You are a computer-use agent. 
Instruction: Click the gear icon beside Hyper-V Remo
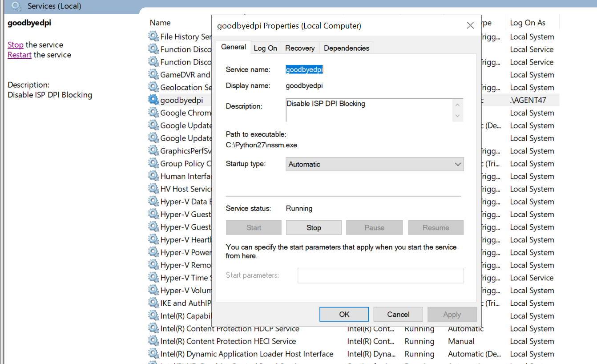click(x=153, y=265)
